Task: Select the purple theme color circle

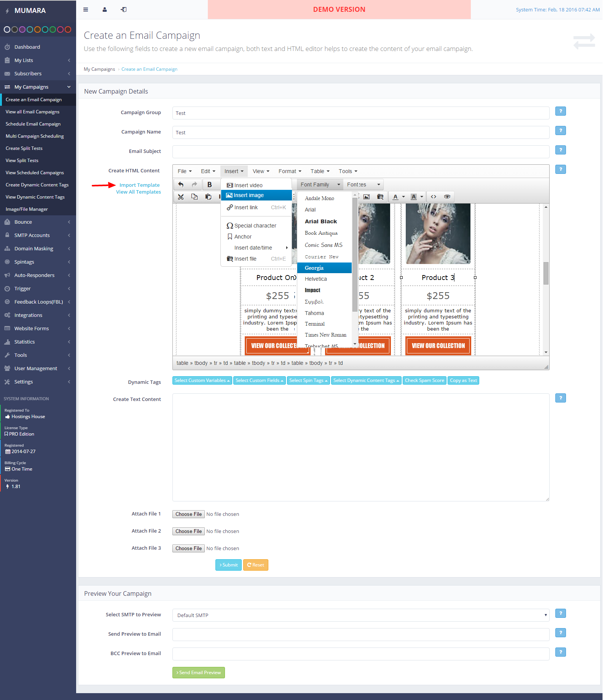Action: point(22,29)
